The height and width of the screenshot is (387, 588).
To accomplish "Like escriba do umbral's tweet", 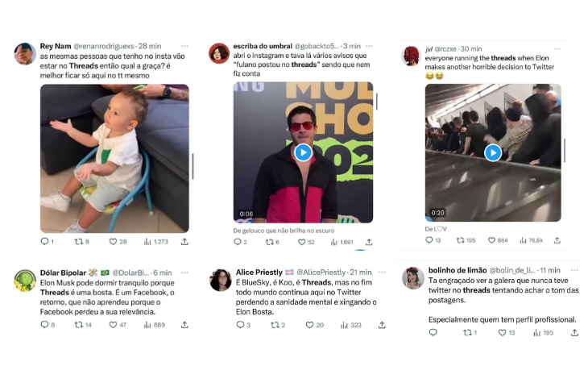I will click(309, 242).
